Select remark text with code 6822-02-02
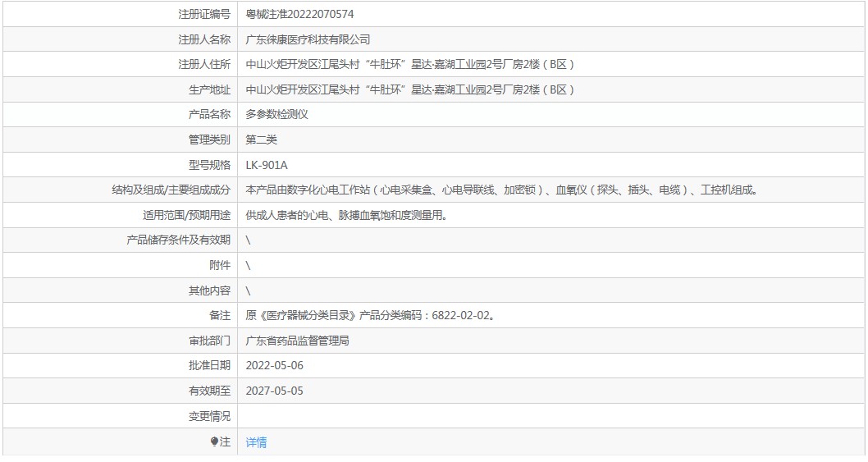868x462 pixels. pos(370,315)
